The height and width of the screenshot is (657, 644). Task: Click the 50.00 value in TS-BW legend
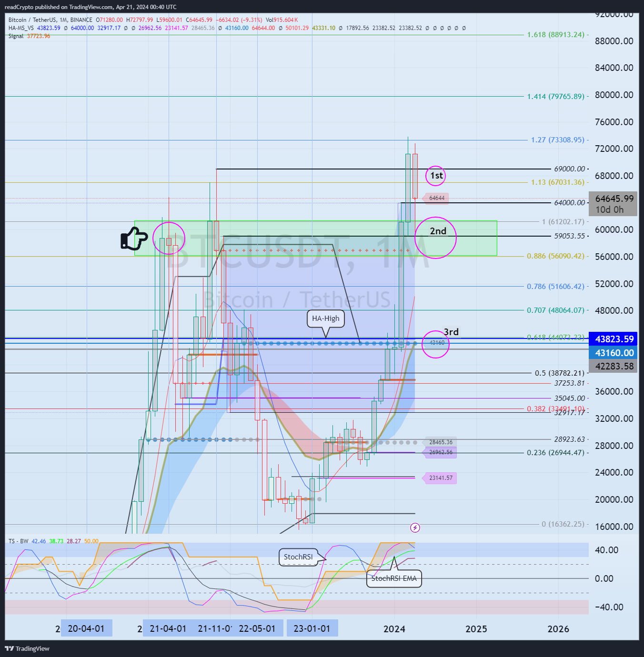[x=91, y=541]
